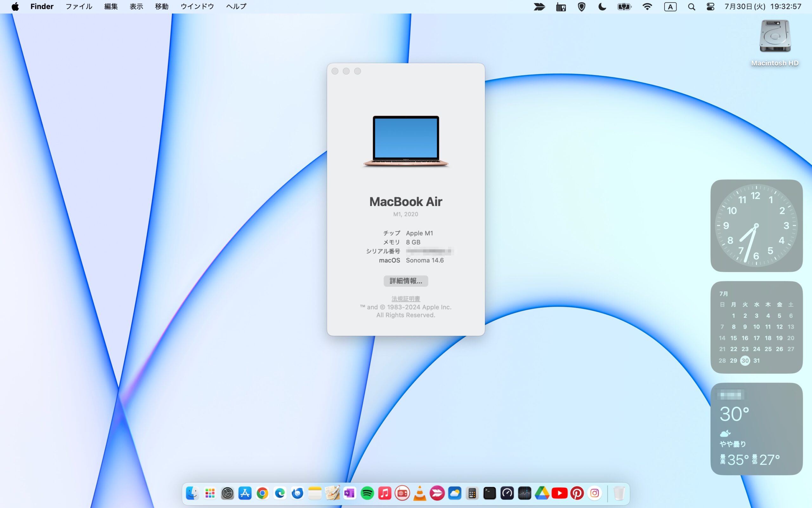This screenshot has height=508, width=812.
Task: Click the 詳細情報... button
Action: 406,281
